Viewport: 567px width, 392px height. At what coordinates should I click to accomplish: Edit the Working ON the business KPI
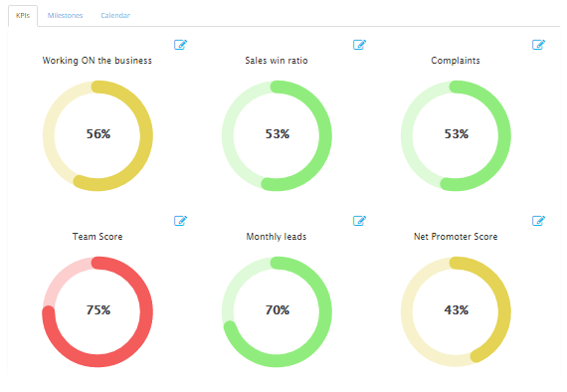[x=180, y=45]
